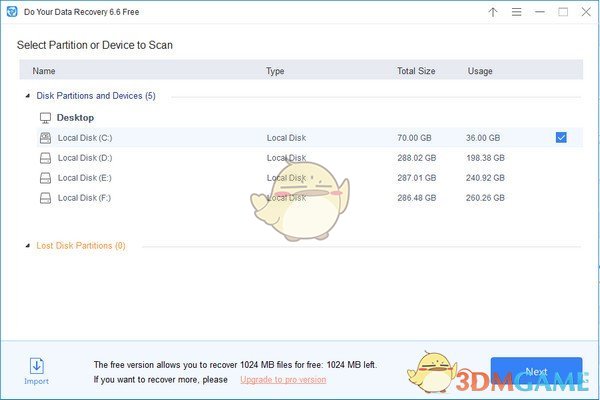Click the upgrade up-arrow icon in title bar

(x=493, y=12)
